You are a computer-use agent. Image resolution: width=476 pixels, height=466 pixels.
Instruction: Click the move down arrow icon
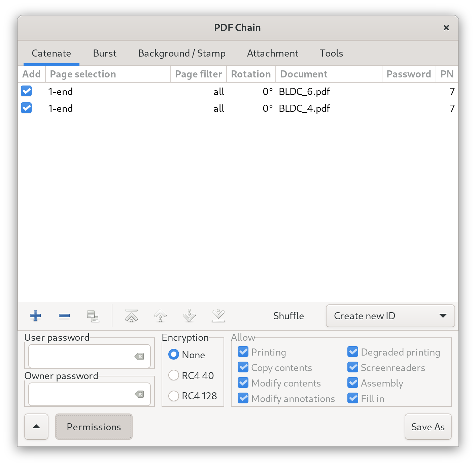tap(189, 316)
